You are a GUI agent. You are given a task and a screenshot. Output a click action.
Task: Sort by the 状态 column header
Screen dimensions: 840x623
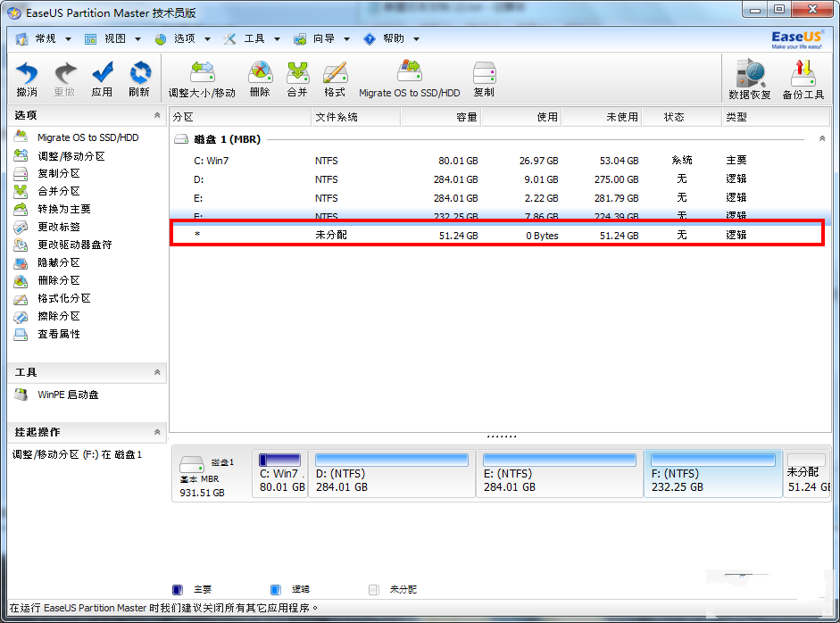[x=681, y=117]
